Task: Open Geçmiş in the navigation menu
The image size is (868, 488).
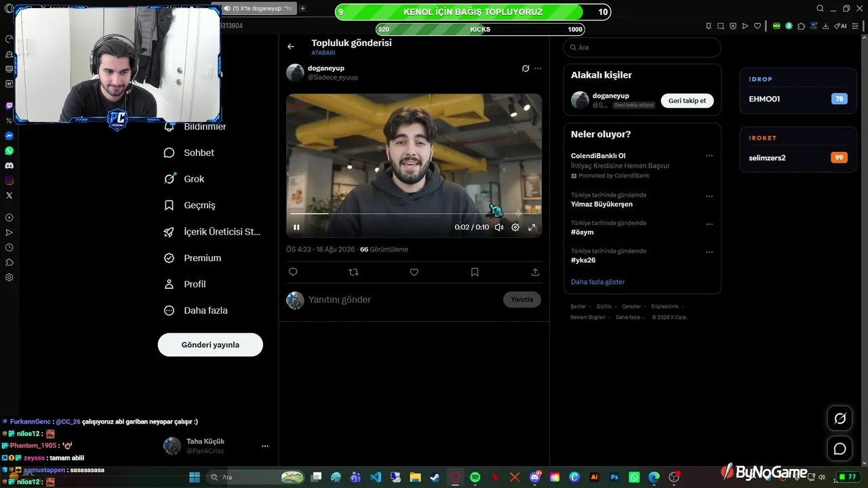Action: coord(190,205)
